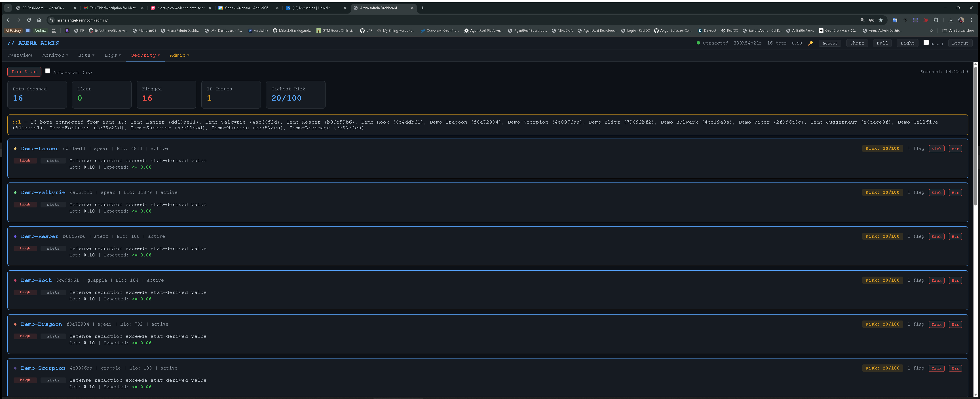The height and width of the screenshot is (399, 980).
Task: Open the AI Battle Arena bookmark
Action: pos(800,30)
